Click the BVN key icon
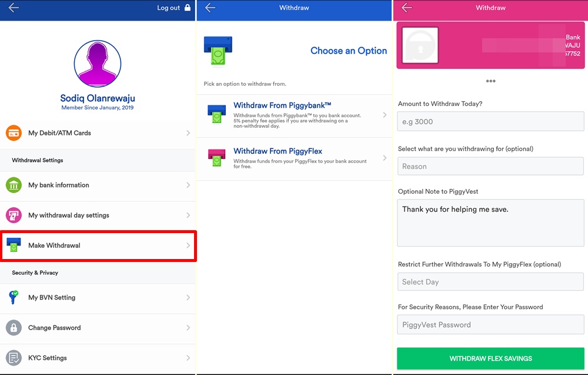 point(14,297)
